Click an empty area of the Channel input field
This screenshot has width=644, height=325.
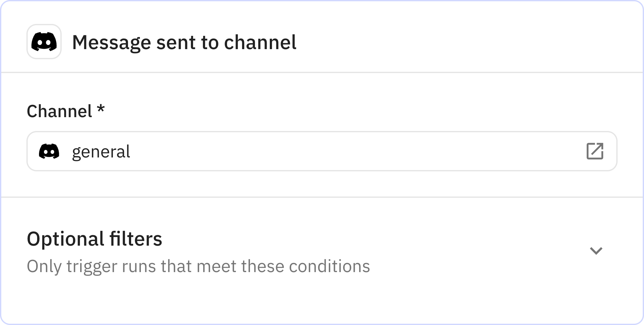(346, 151)
